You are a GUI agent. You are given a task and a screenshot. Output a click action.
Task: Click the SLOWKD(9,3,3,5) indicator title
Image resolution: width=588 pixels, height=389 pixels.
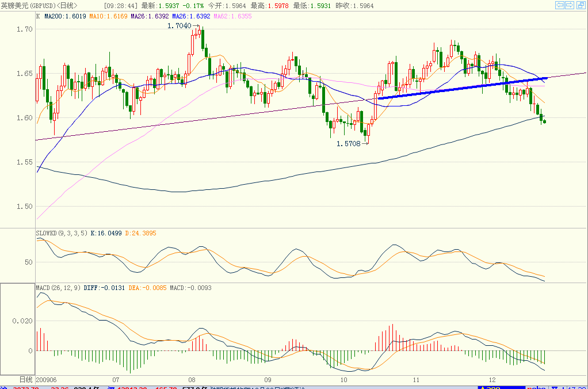62,233
